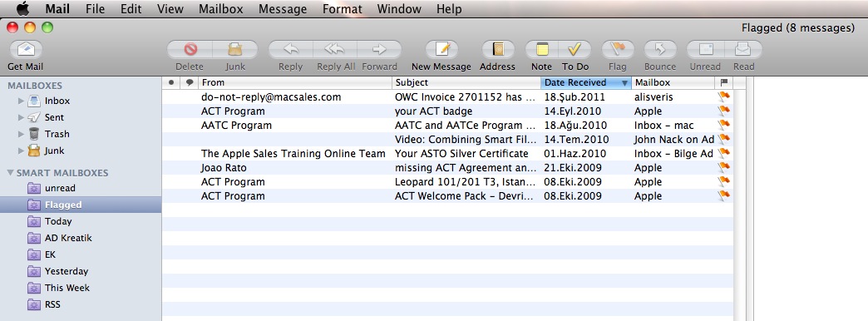Image resolution: width=868 pixels, height=321 pixels.
Task: Click the Reply All toolbar button
Action: (335, 49)
